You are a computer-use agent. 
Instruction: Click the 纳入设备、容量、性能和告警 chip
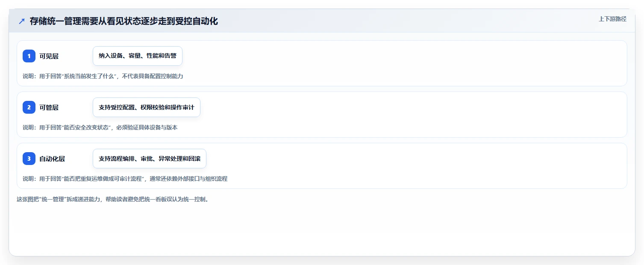point(138,56)
